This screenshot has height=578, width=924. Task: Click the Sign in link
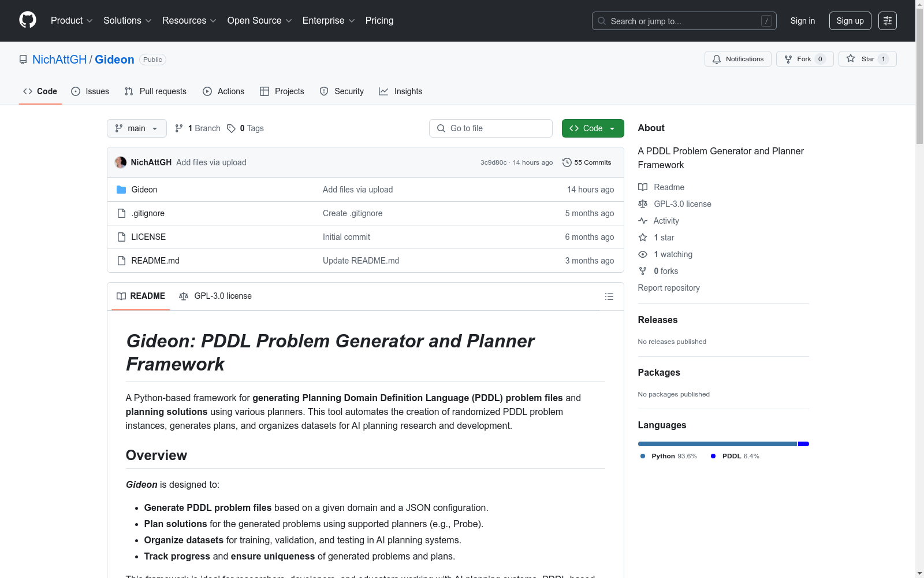coord(803,21)
